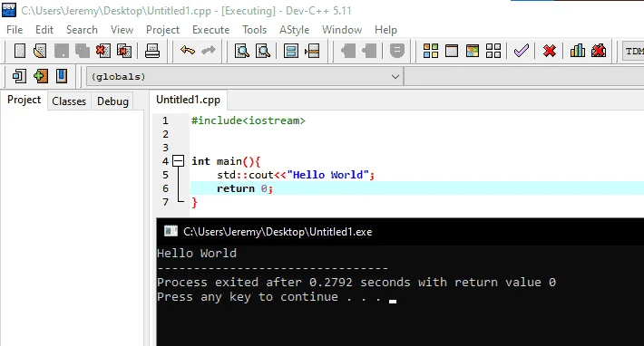Switch to the Debug sidebar tab
This screenshot has height=346, width=644.
(x=112, y=101)
